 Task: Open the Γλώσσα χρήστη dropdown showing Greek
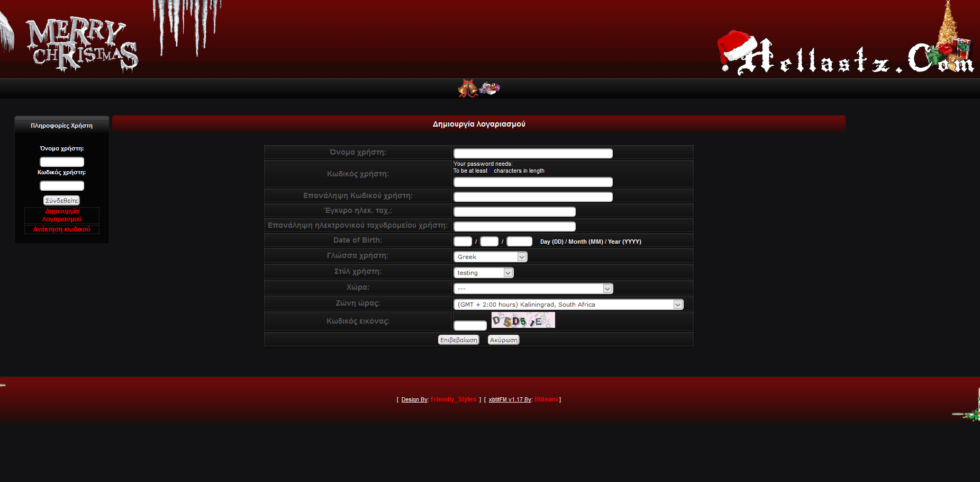click(491, 257)
